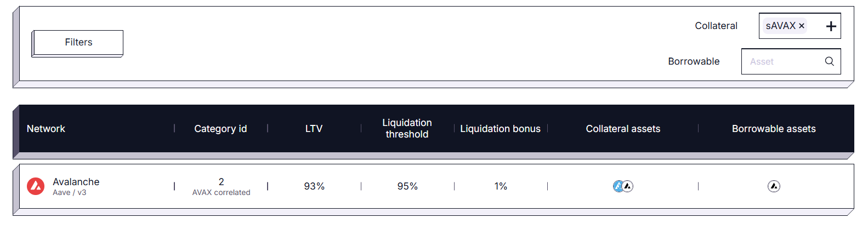This screenshot has width=868, height=235.
Task: Click the blue sAVAX collateral asset icon
Action: pos(618,186)
